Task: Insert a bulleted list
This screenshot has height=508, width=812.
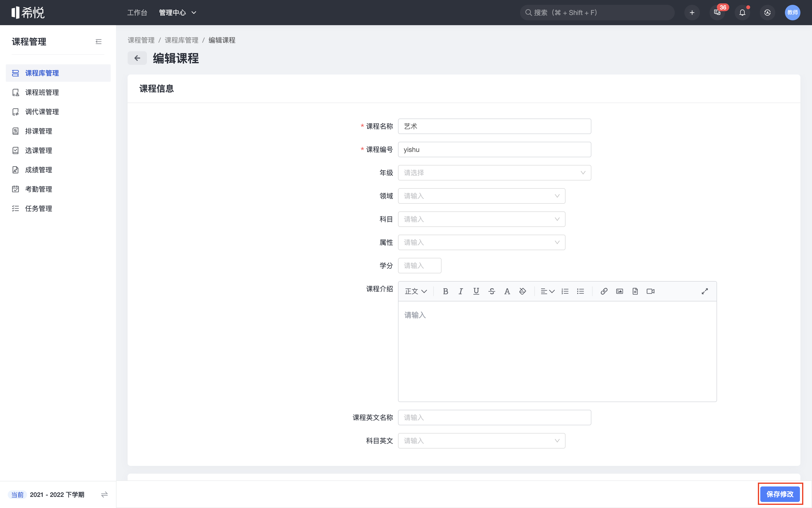Action: (580, 291)
